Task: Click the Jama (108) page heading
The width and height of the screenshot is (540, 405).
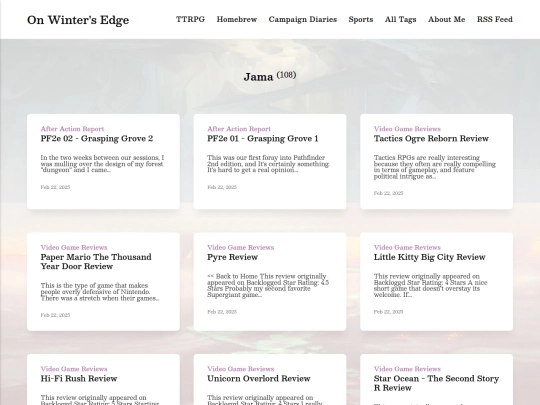Action: pos(270,76)
